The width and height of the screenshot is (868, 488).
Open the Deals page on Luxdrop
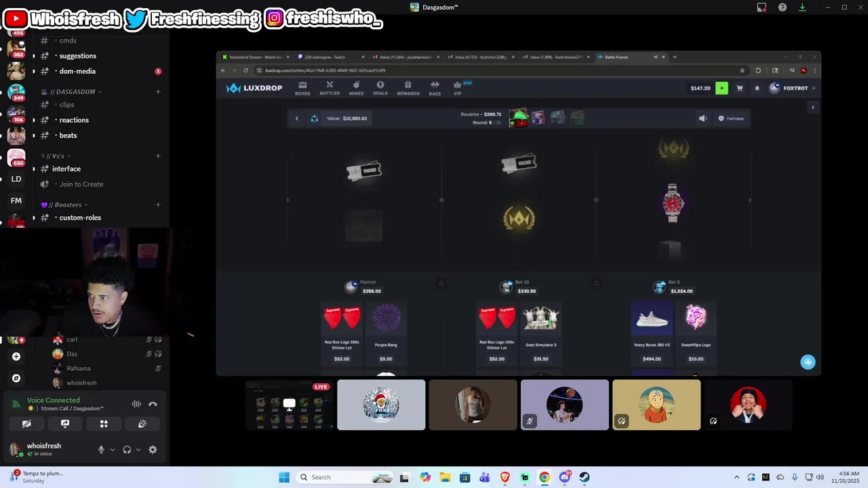[x=380, y=88]
